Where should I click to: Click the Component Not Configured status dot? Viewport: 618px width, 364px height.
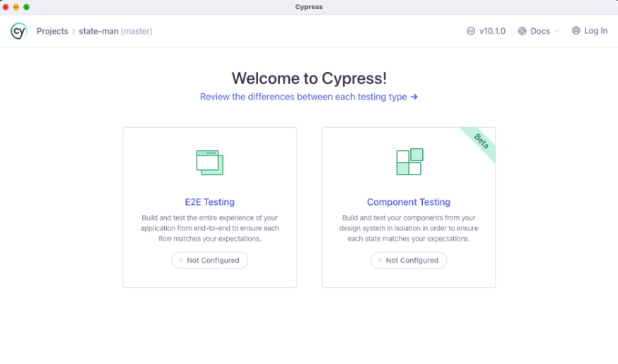[380, 260]
